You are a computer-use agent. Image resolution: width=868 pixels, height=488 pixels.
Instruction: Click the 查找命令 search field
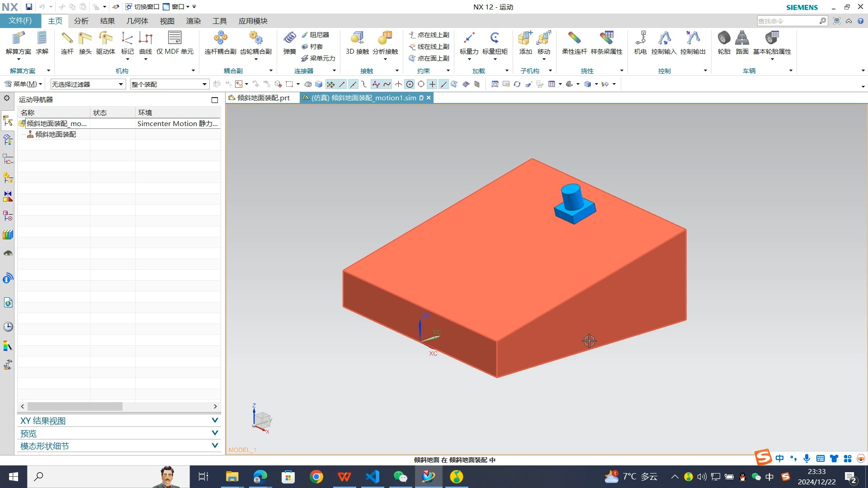[x=788, y=21]
